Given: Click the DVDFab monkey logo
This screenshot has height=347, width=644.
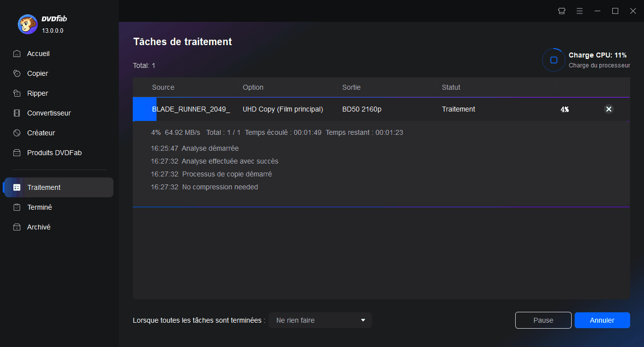Looking at the screenshot, I should tap(27, 24).
